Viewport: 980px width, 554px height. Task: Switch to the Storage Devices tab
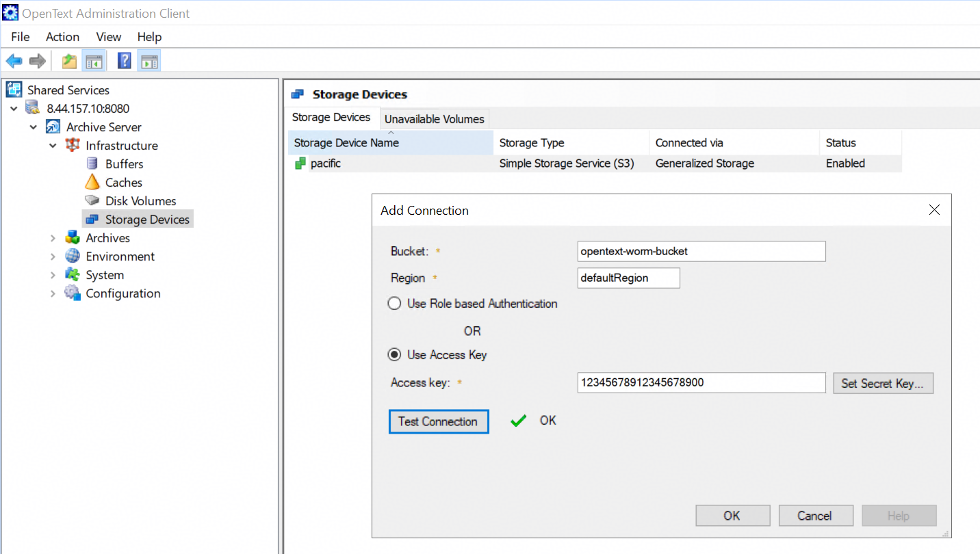tap(331, 118)
